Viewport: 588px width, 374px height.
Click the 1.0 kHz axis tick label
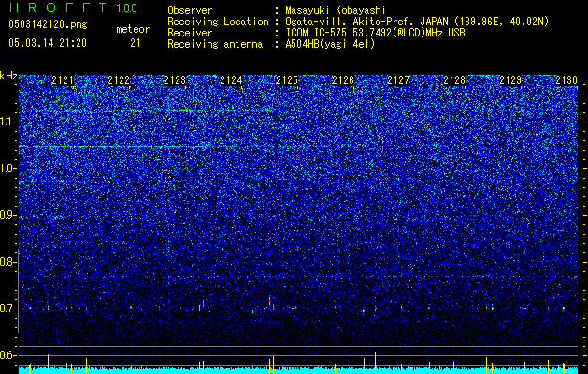pyautogui.click(x=8, y=168)
